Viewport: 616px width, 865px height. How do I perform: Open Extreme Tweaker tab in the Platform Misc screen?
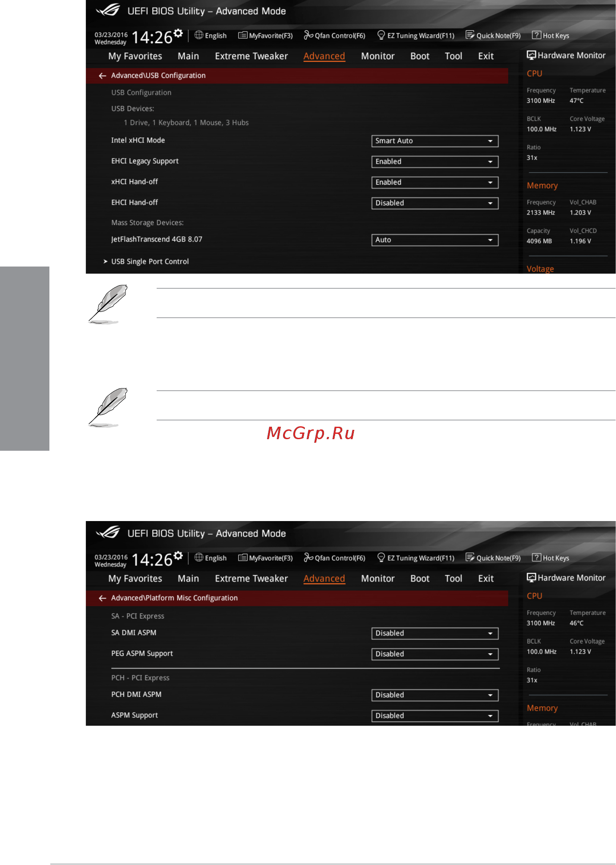pos(251,578)
